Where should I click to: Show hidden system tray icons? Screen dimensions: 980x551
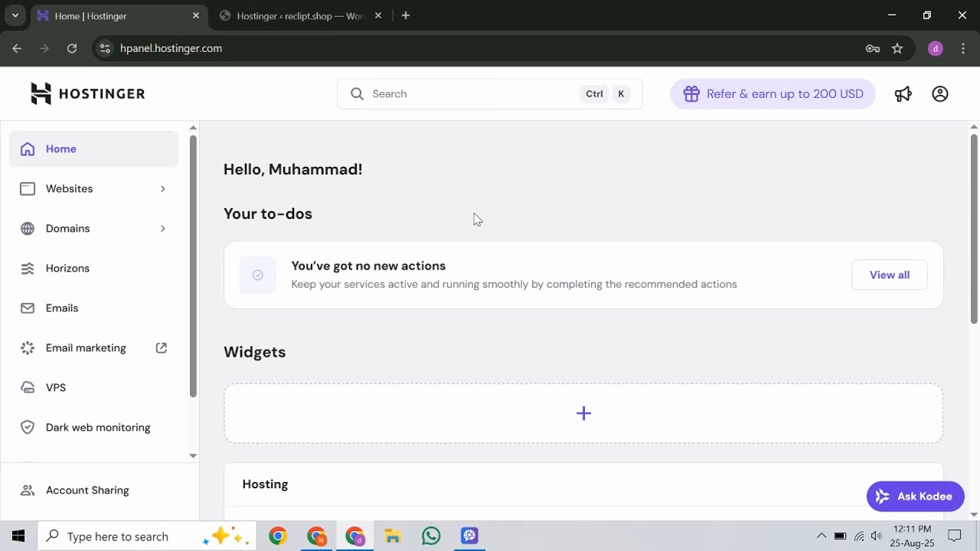tap(822, 536)
